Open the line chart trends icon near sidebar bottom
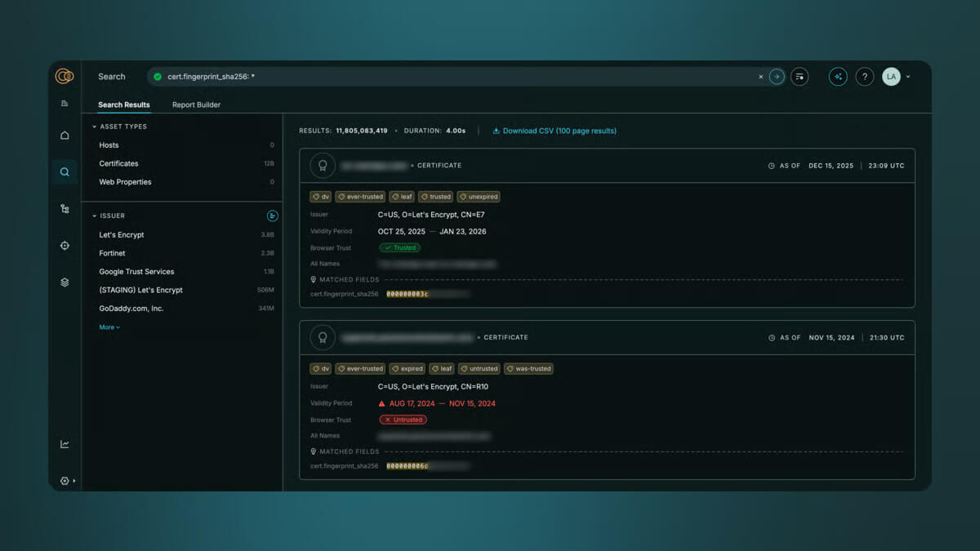The image size is (980, 551). point(65,443)
